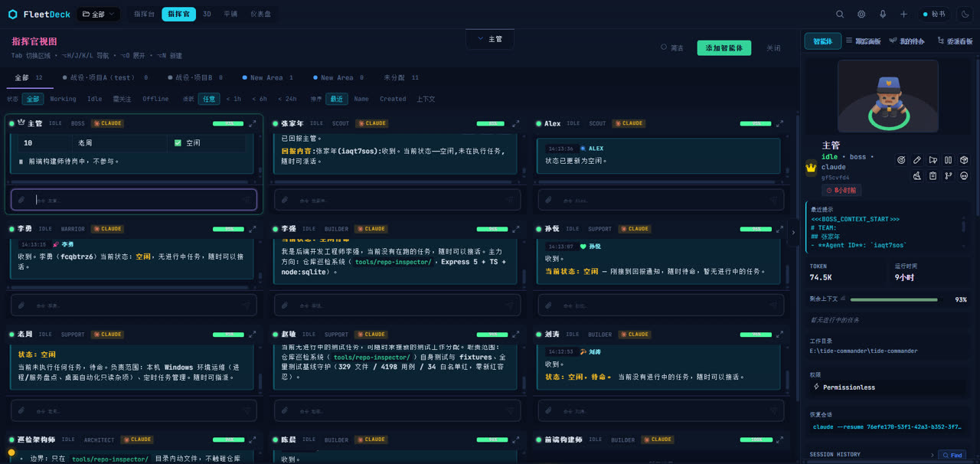This screenshot has width=980, height=464.
Task: Filter activity by < 24h
Action: click(287, 99)
